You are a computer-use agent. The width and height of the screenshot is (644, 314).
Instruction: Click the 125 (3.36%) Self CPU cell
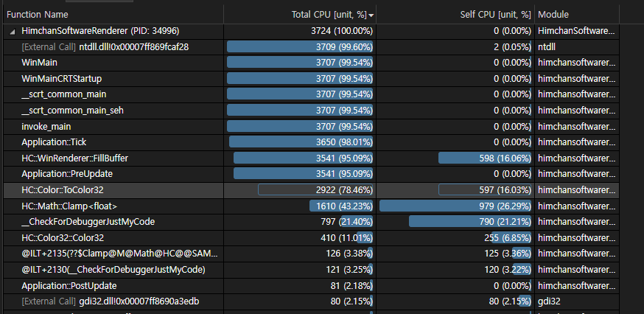(455, 254)
